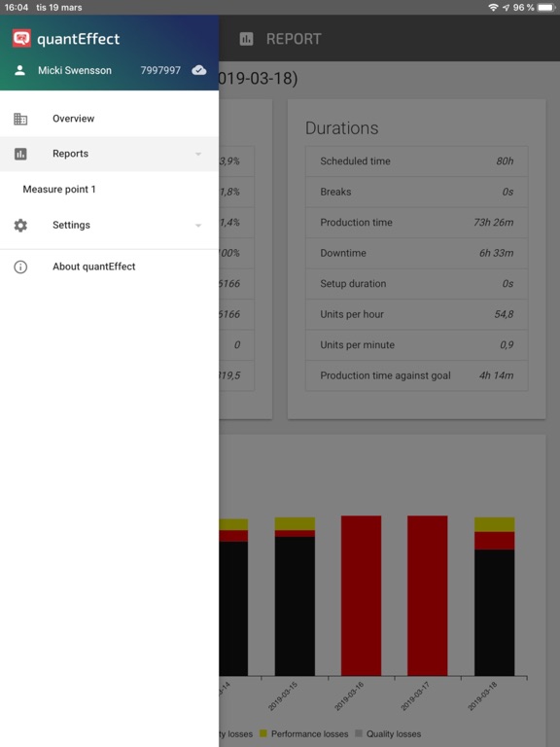
Task: Click the quantEffect logo icon
Action: [21, 39]
